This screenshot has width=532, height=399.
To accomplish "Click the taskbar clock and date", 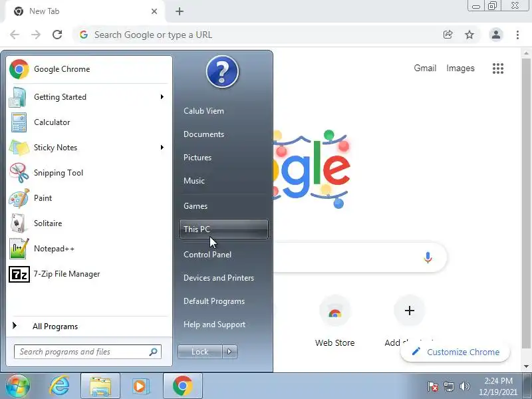I will (x=498, y=386).
